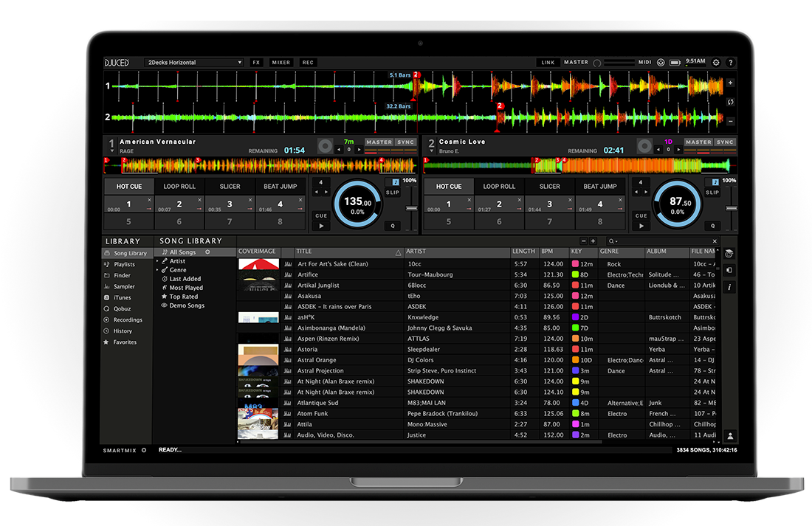Click the user profile icon at bottom right
The height and width of the screenshot is (526, 812).
coord(730,436)
